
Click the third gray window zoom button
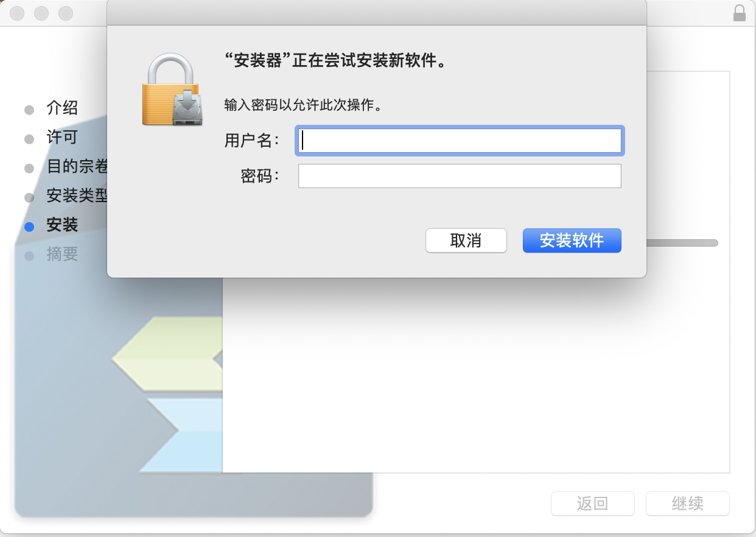[x=66, y=13]
